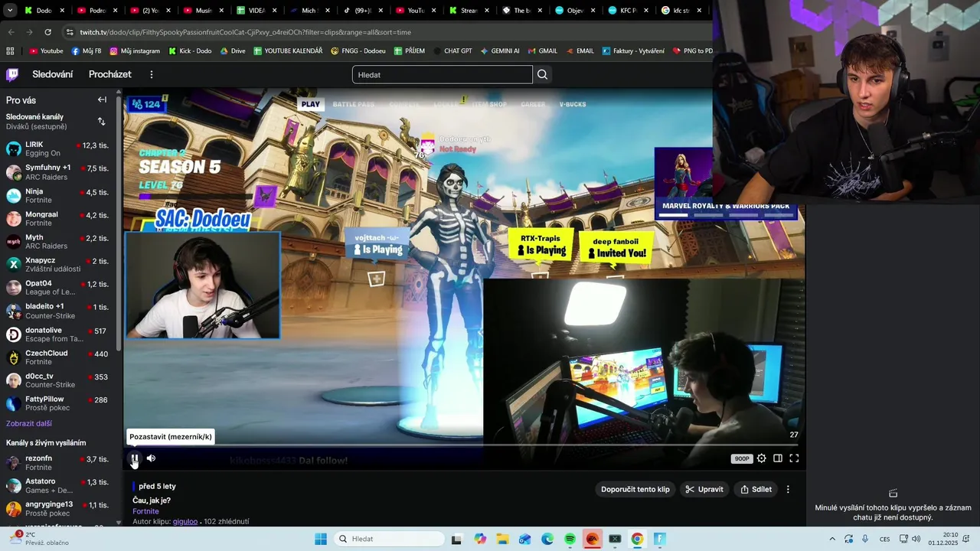Open the Ninja channel in the sidebar
980x551 pixels.
tap(58, 195)
